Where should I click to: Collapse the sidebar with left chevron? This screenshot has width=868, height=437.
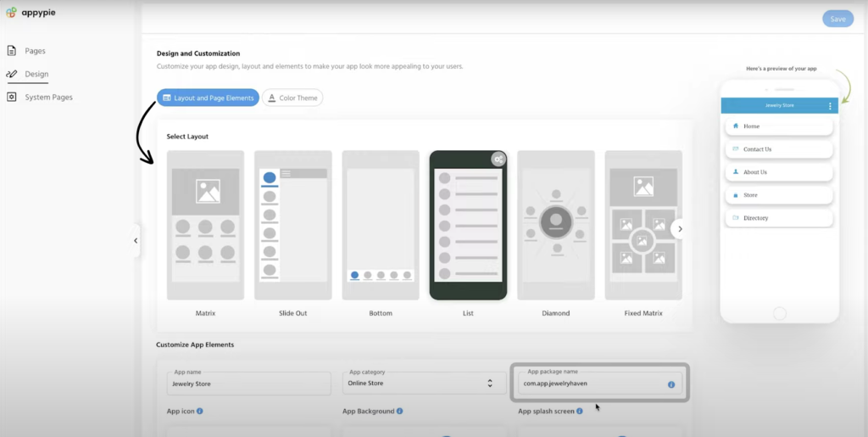(136, 240)
